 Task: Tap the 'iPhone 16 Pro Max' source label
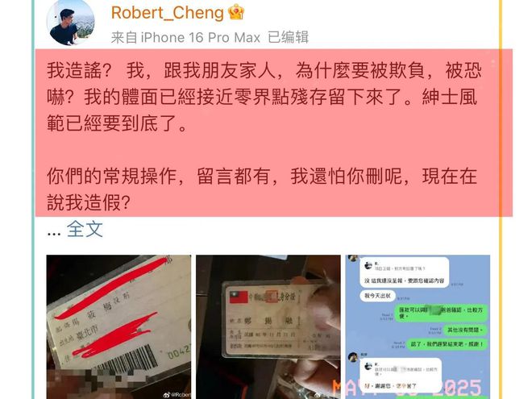click(x=200, y=37)
